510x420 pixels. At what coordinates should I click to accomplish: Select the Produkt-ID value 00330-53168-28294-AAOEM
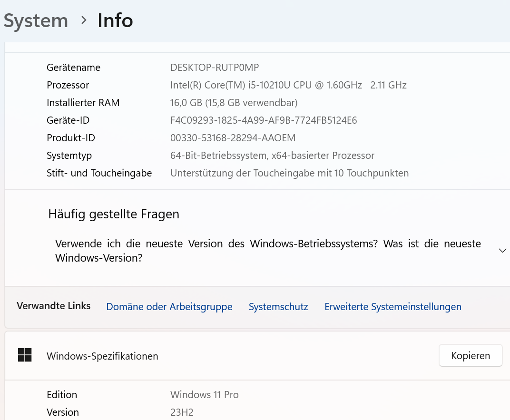(233, 137)
